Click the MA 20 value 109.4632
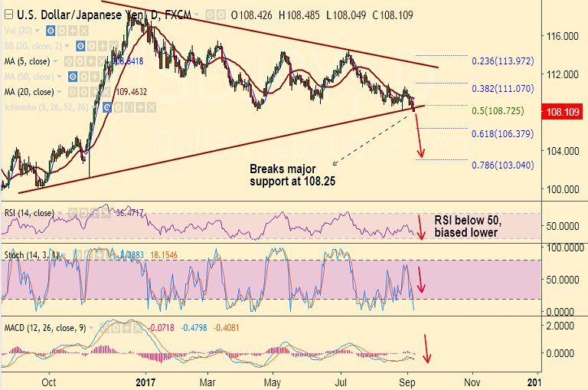Viewport: 588px width, 390px height. [x=132, y=92]
